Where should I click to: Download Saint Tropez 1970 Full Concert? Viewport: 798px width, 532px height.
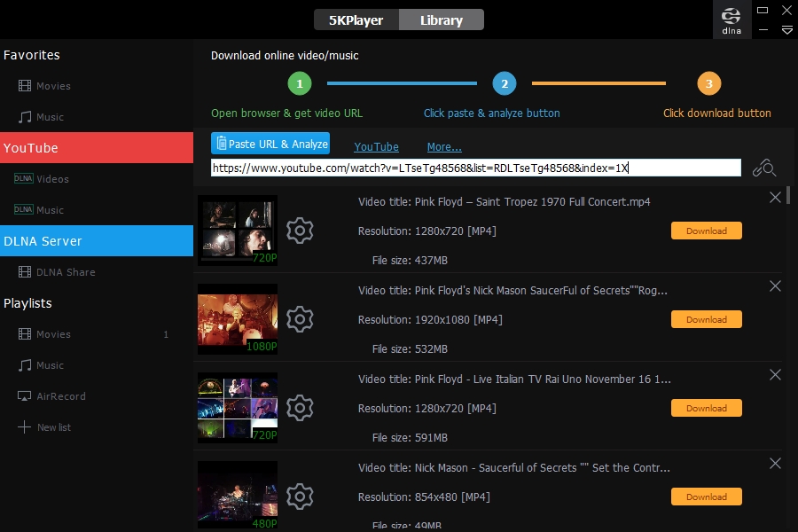707,231
